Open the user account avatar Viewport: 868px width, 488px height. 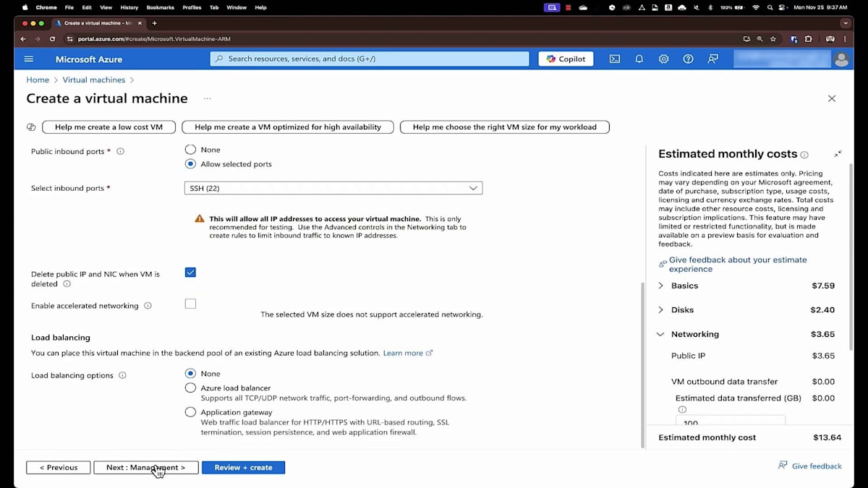841,59
